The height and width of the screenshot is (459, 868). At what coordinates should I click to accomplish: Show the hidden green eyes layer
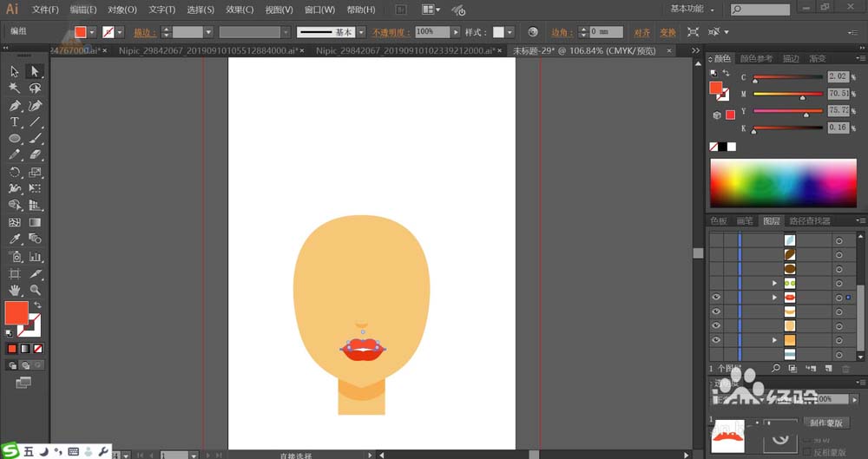tap(716, 283)
